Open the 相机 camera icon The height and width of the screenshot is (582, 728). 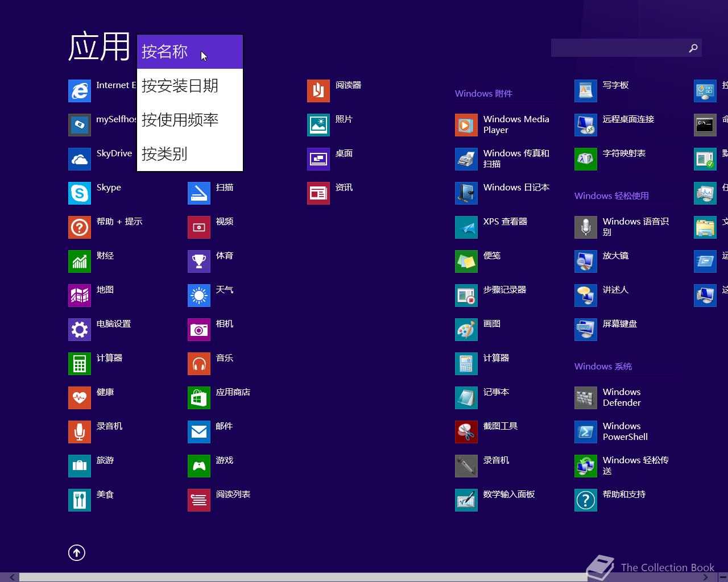[199, 330]
